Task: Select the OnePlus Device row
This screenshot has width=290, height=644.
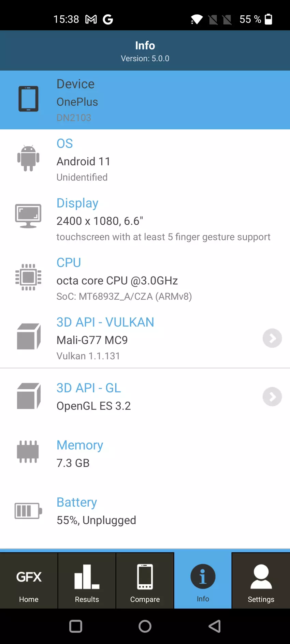Action: [x=145, y=100]
